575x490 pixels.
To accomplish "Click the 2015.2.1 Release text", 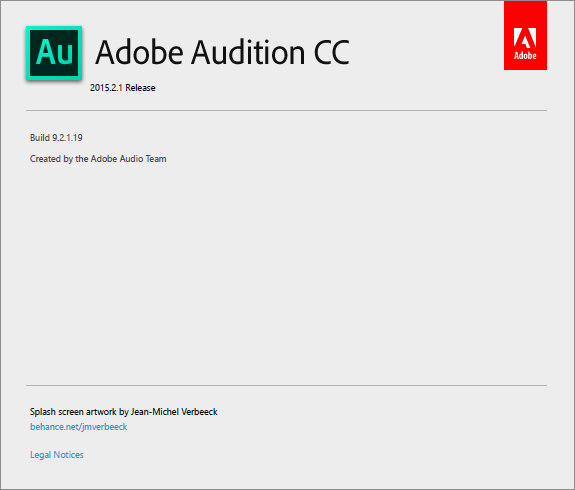I will coord(122,88).
